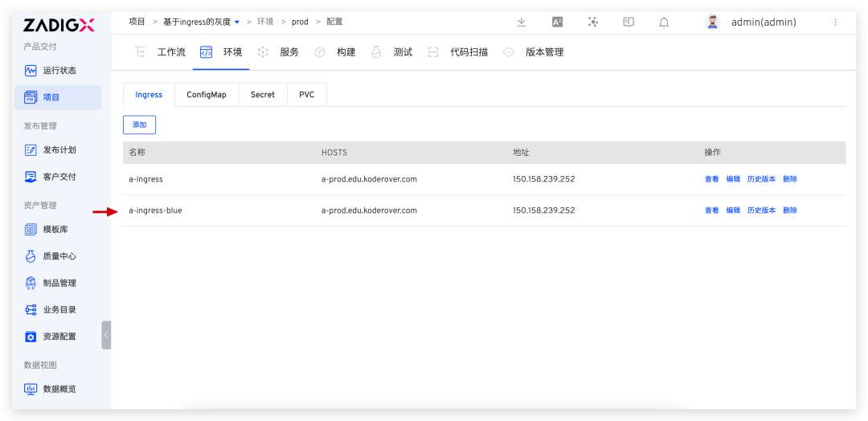Click the ZadigX logo
The image size is (868, 421).
point(59,25)
